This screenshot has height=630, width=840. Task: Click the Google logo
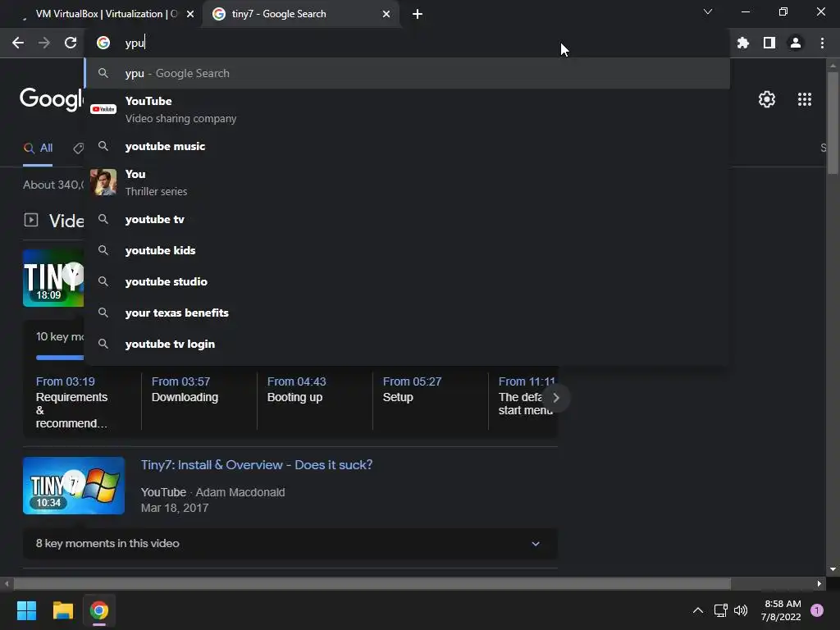coord(52,99)
